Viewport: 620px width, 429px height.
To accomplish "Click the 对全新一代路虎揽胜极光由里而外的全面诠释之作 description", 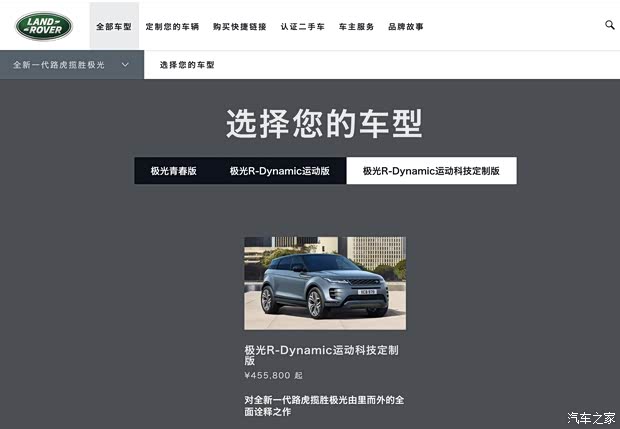I will (x=324, y=406).
